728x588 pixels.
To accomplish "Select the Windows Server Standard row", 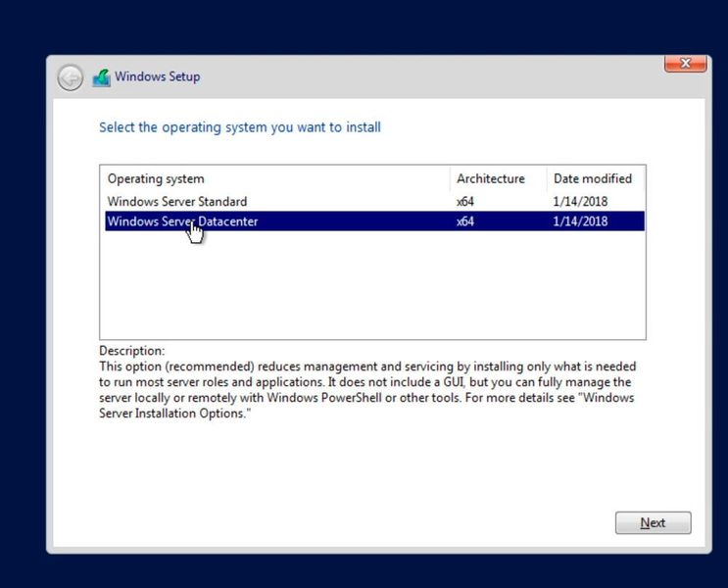I will (374, 201).
